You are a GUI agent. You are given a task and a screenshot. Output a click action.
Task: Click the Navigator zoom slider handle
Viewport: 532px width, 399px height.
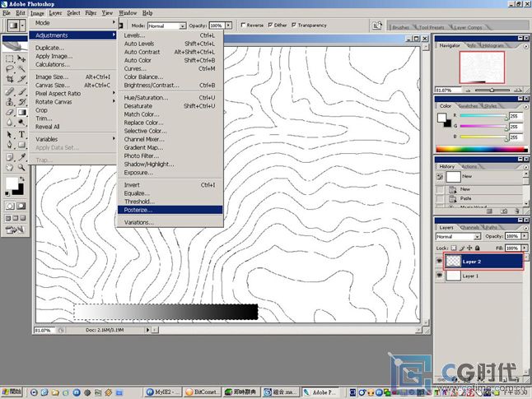[492, 90]
